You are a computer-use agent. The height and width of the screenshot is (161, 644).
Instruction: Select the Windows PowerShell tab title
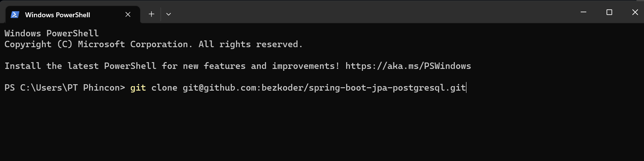[x=57, y=15]
